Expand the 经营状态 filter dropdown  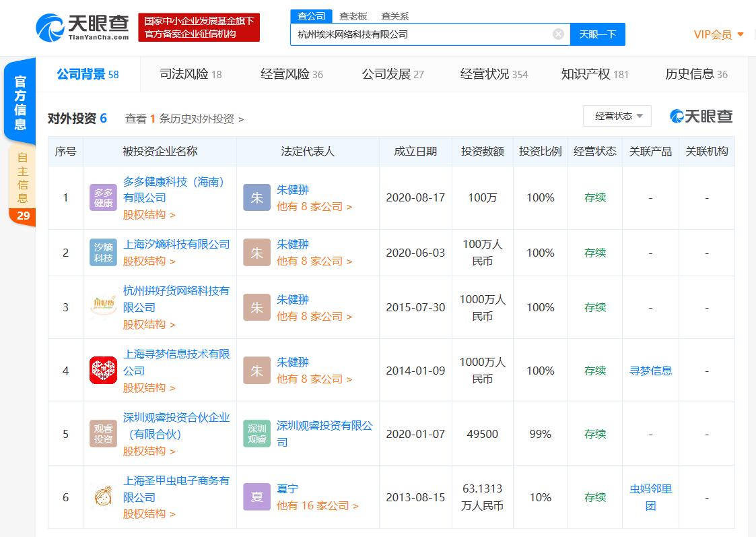click(617, 116)
